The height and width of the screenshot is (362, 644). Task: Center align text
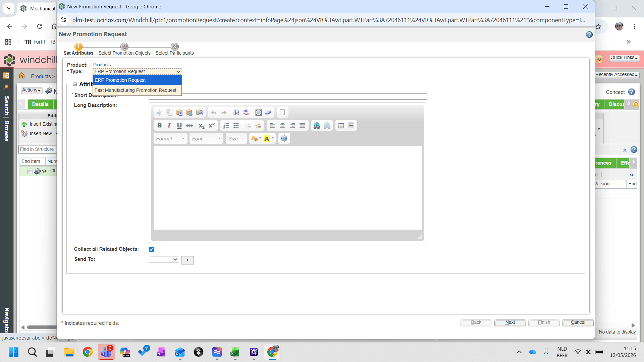point(282,125)
